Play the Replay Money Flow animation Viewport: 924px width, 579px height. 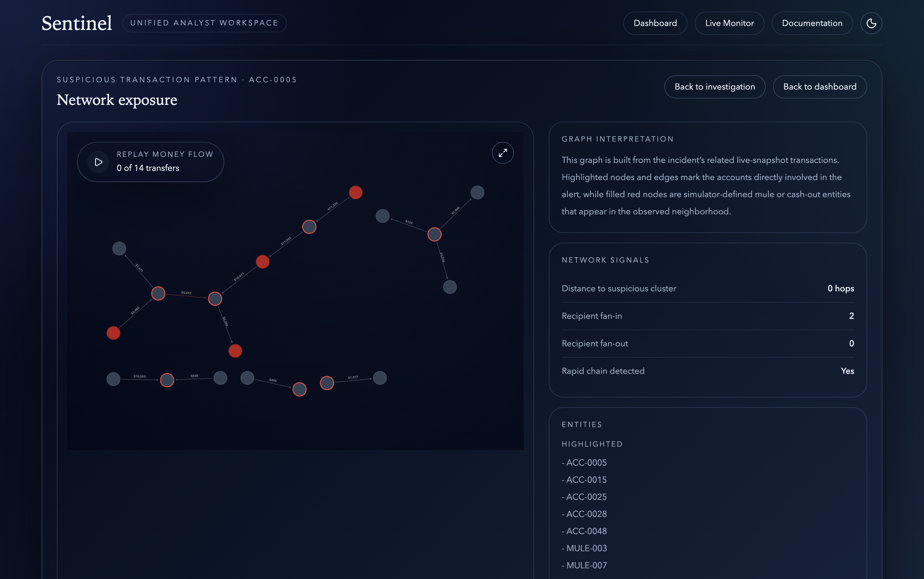click(98, 162)
